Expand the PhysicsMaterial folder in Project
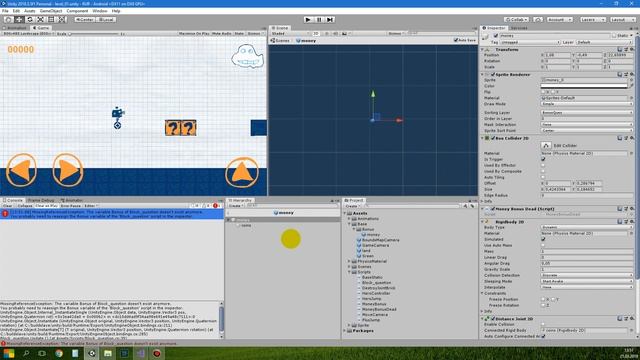 point(350,261)
